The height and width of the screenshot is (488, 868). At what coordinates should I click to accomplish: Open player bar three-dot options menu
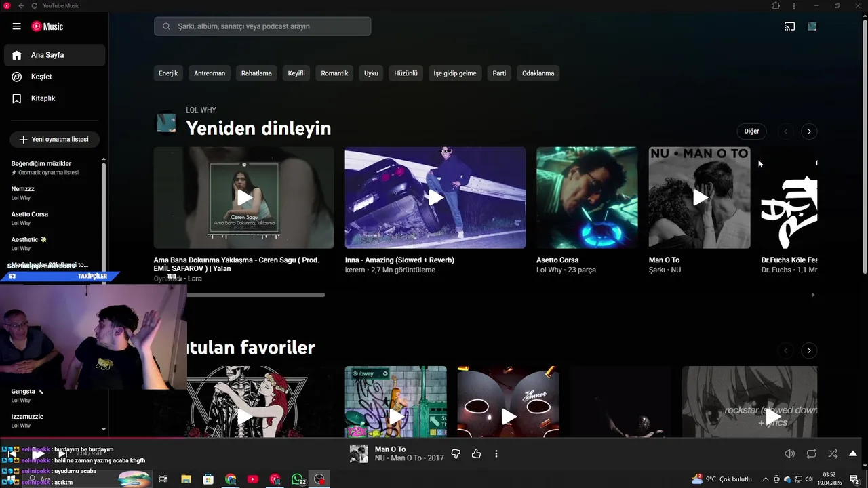(496, 453)
